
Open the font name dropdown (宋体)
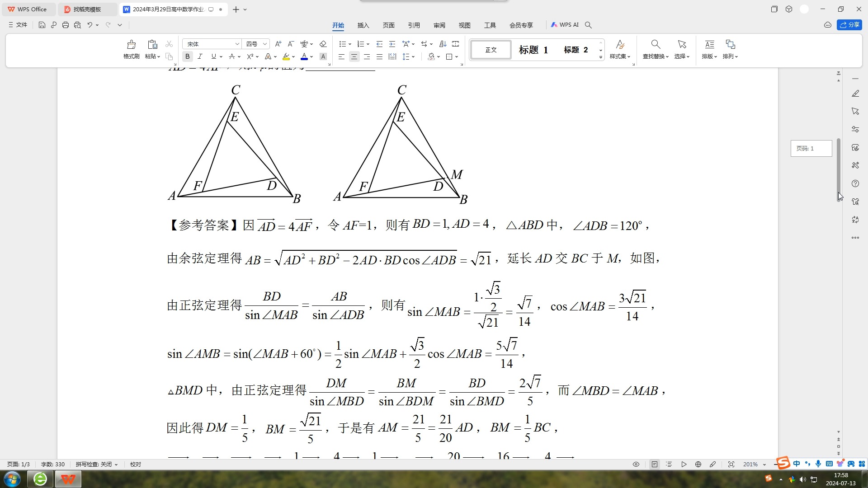click(237, 44)
